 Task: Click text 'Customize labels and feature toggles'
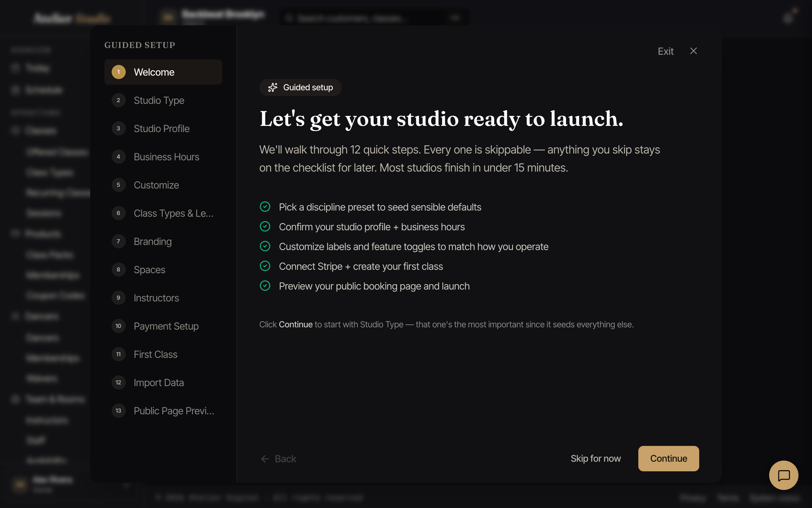[413, 247]
